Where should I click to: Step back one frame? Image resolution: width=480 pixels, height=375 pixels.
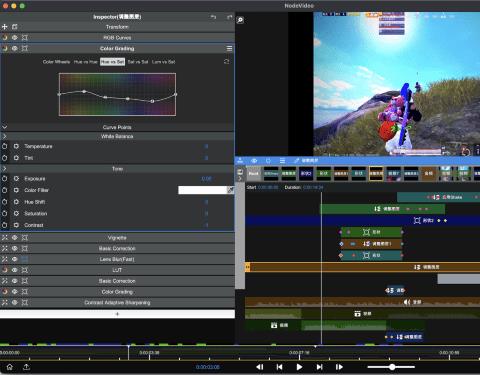click(x=260, y=367)
